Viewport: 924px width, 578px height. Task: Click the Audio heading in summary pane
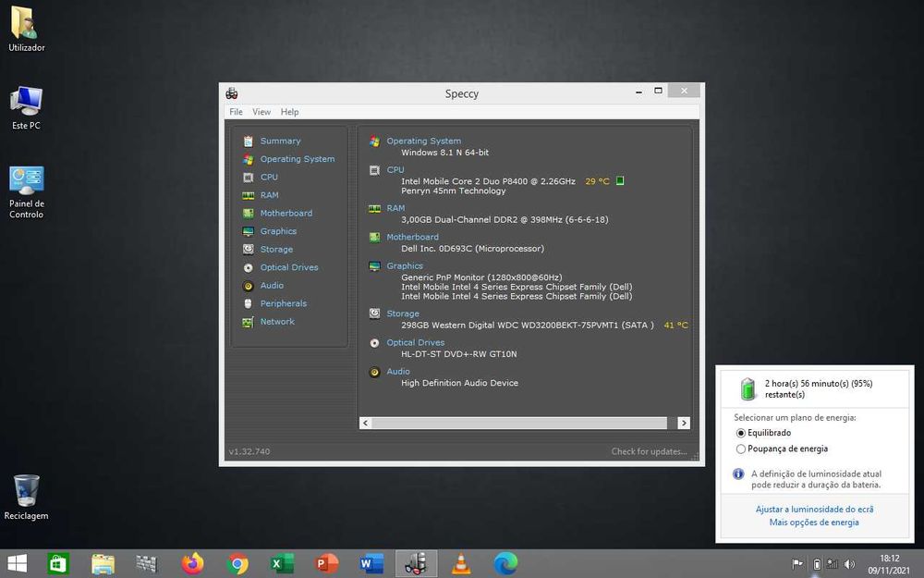(398, 372)
